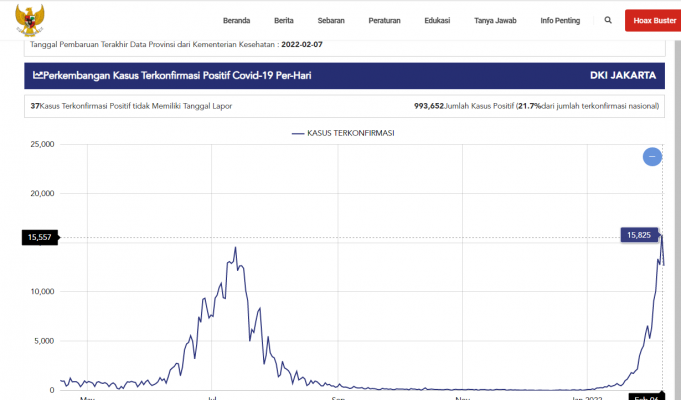Click the 993,652 total positive cases figure
The image size is (681, 400).
[437, 105]
